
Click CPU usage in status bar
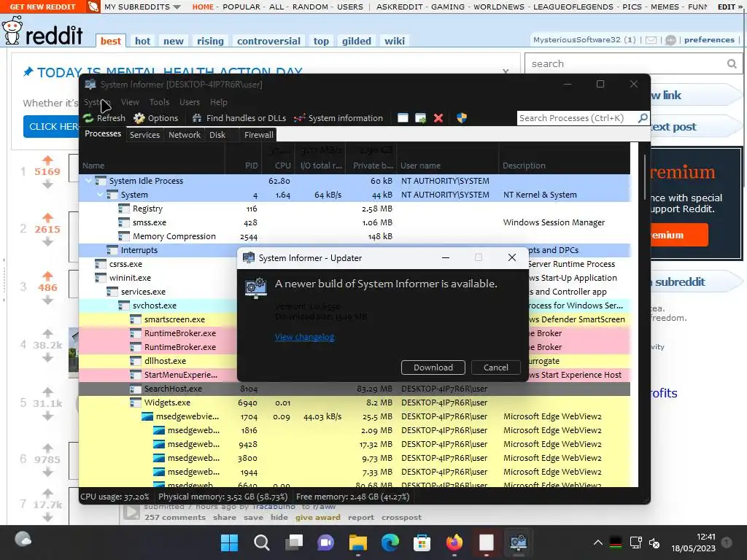coord(115,496)
